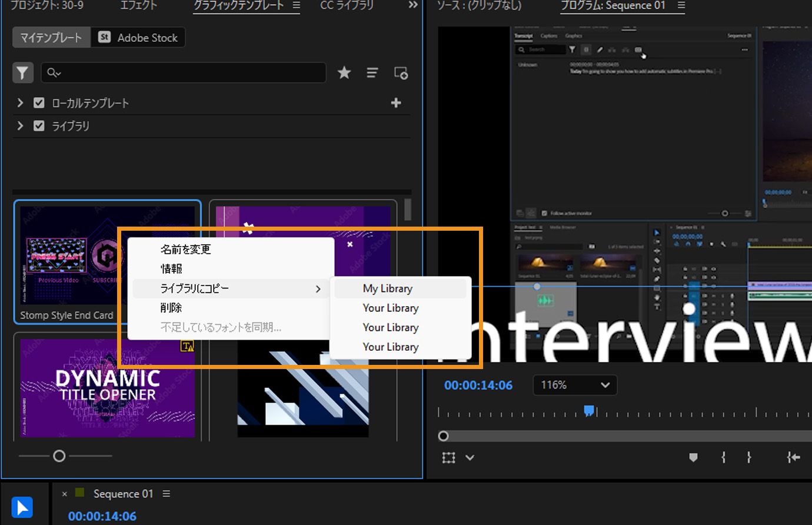Add a local template folder with plus icon
812x525 pixels.
click(x=396, y=102)
